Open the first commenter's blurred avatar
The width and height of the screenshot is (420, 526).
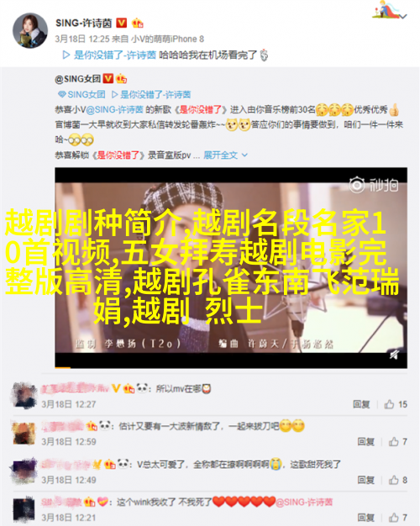pyautogui.click(x=24, y=395)
